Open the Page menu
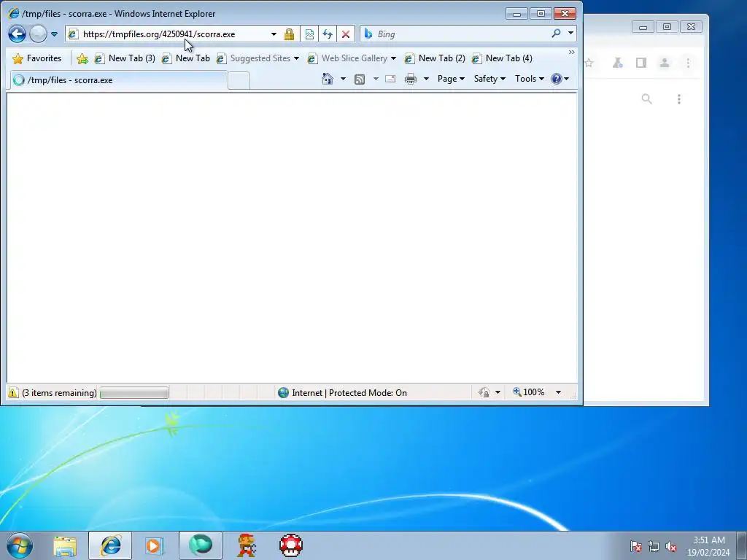 pyautogui.click(x=451, y=79)
